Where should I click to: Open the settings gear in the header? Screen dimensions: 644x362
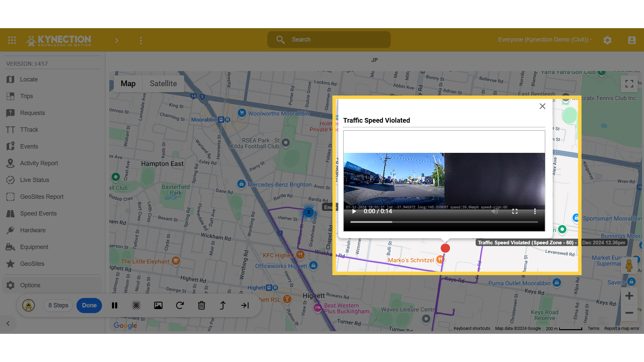coord(607,40)
